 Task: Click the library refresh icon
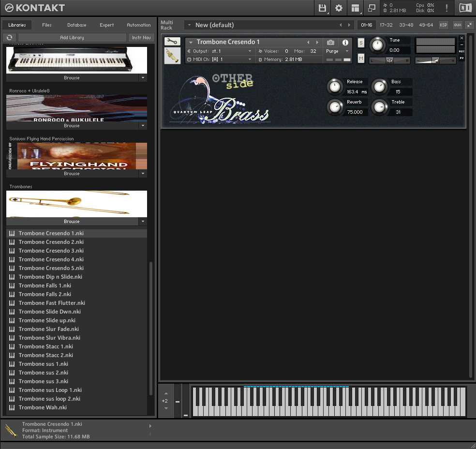pyautogui.click(x=9, y=37)
